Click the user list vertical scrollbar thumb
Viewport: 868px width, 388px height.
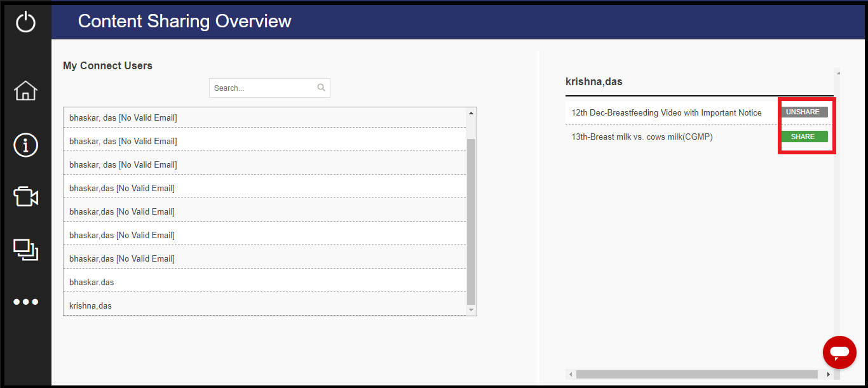tap(471, 221)
